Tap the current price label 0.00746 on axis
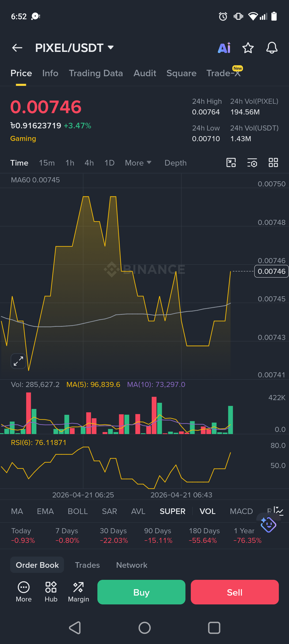 click(271, 271)
